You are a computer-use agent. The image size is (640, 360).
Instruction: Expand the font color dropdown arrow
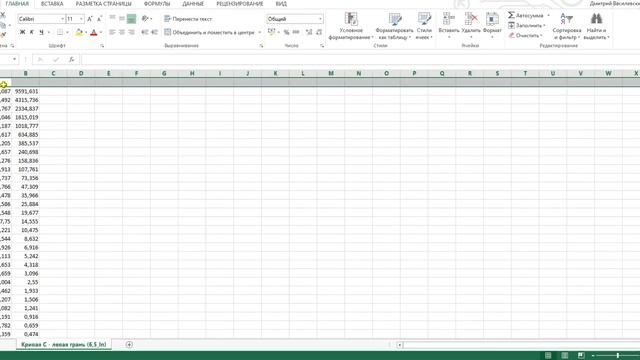[x=101, y=32]
